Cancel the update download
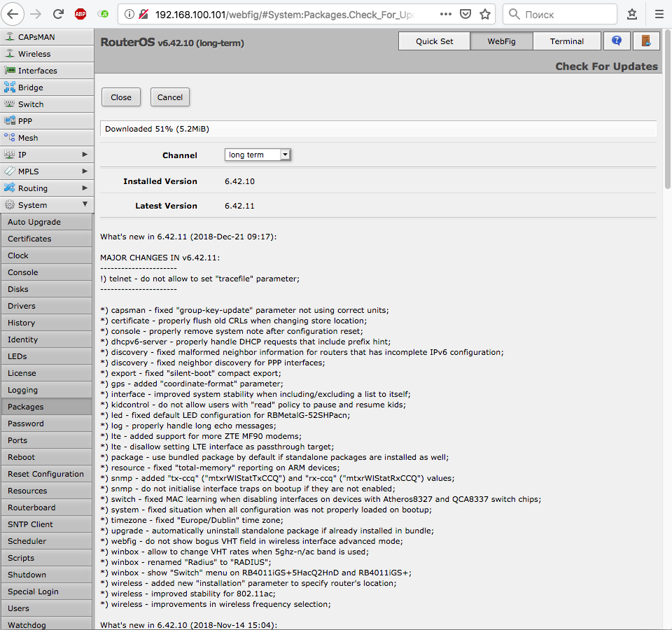Image resolution: width=672 pixels, height=630 pixels. 169,97
